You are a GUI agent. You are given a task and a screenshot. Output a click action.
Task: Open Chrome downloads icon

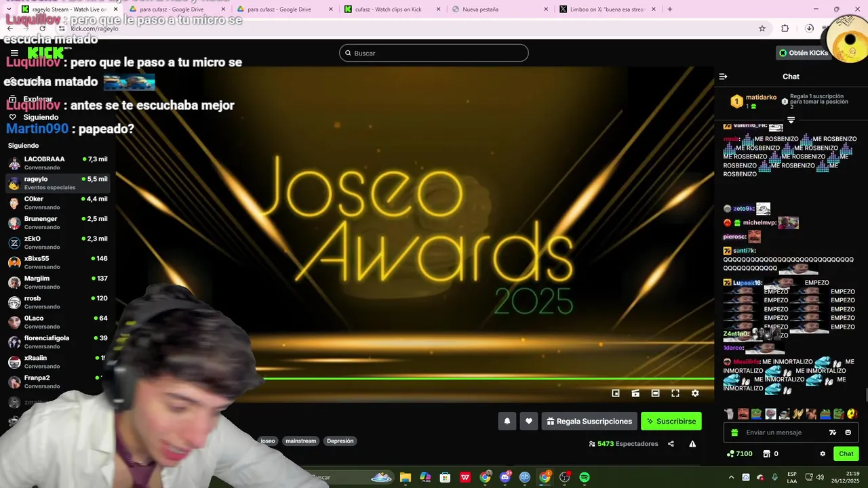(x=809, y=28)
